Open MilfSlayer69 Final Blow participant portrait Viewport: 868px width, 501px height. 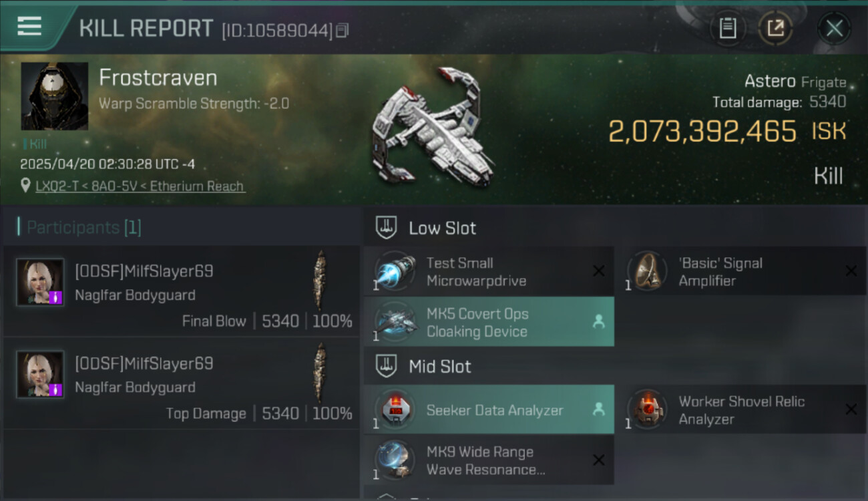[x=40, y=282]
